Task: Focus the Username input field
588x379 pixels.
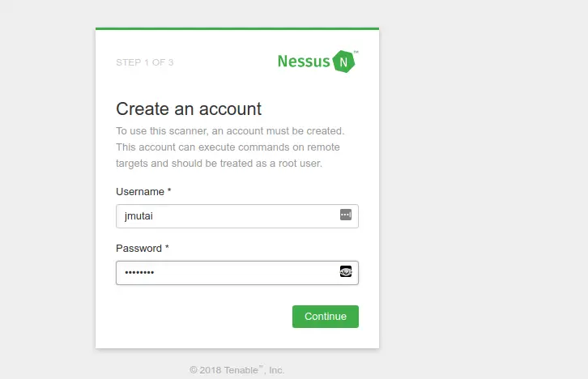Action: pos(237,216)
